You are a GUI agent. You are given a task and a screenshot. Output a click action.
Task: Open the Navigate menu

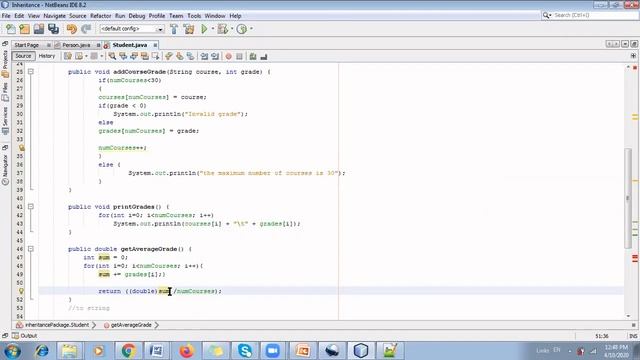54,16
